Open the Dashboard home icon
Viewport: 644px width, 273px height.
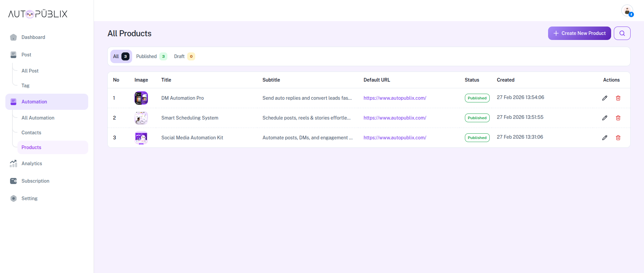(x=13, y=37)
